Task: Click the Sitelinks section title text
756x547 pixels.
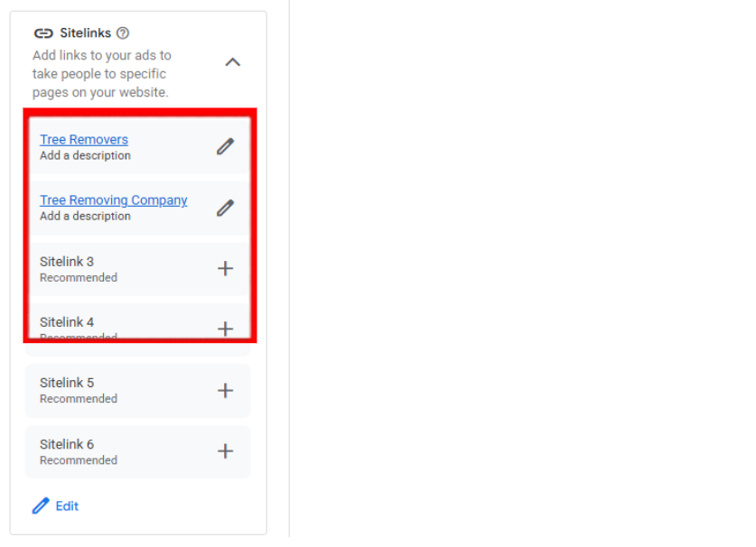Action: tap(86, 33)
